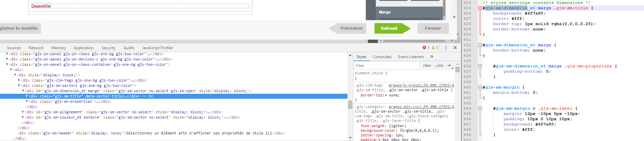Image resolution: width=644 pixels, height=141 pixels.
Task: Select the Computed pane tab
Action: 382,57
